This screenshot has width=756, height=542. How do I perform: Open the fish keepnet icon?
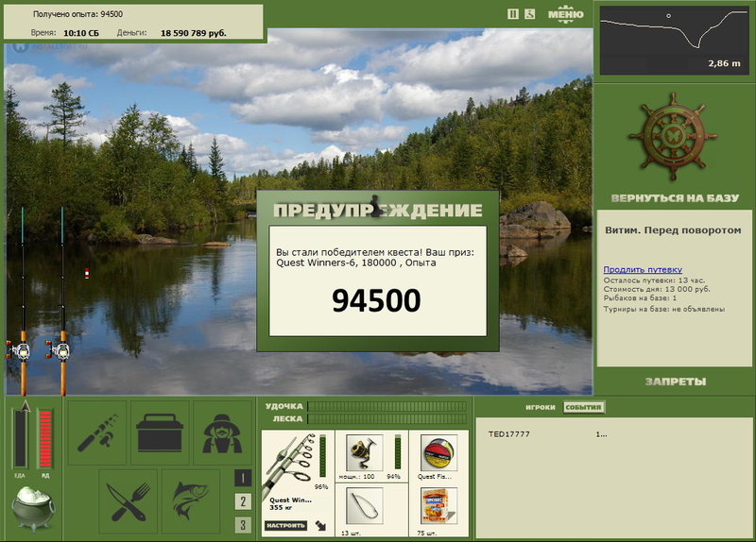(x=191, y=501)
